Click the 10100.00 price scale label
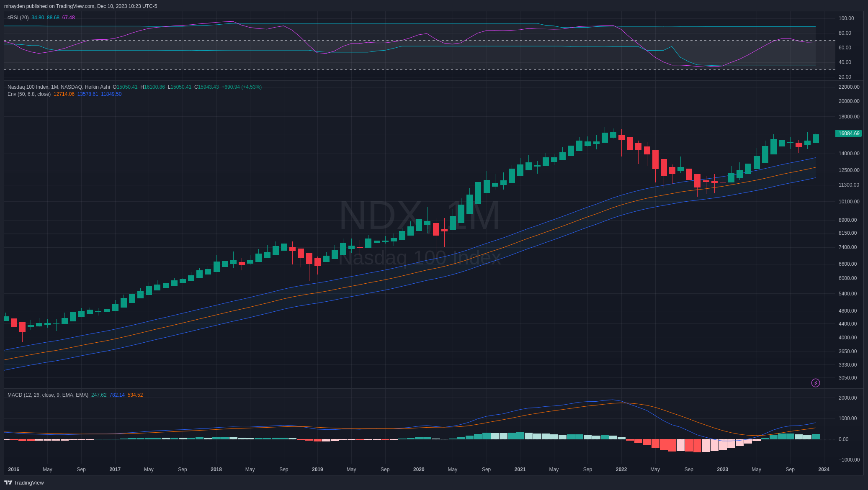This screenshot has height=490, width=868. 849,202
